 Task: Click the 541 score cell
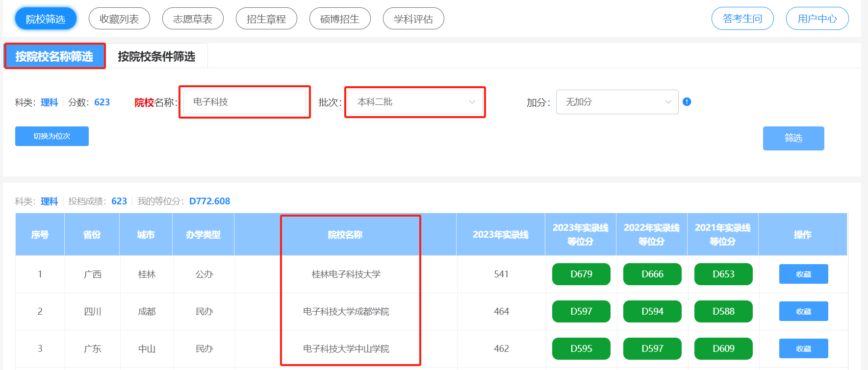pyautogui.click(x=501, y=274)
